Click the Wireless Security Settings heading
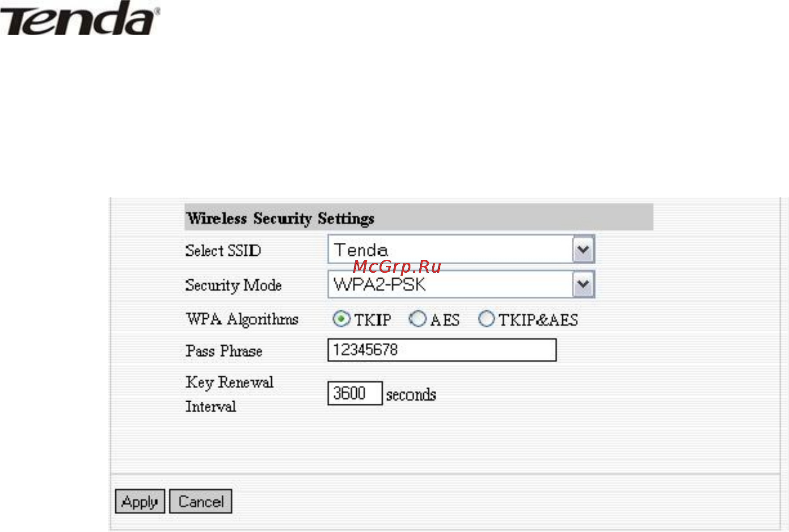The image size is (789, 532). click(x=280, y=218)
